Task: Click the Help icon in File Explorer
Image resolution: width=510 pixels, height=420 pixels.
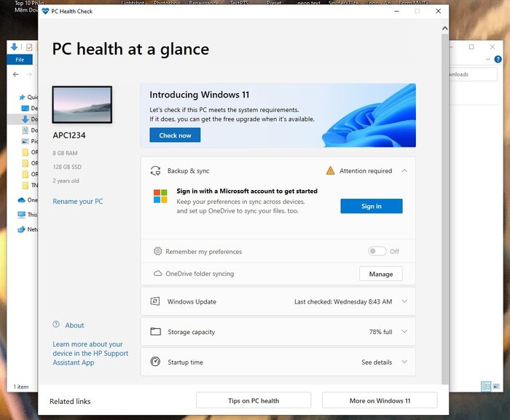Action: tap(498, 59)
